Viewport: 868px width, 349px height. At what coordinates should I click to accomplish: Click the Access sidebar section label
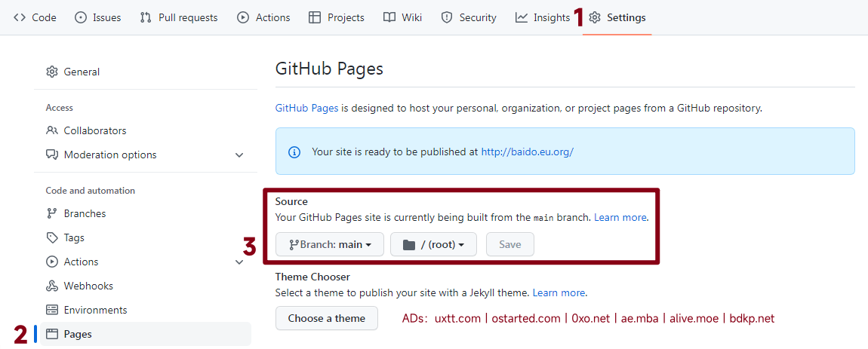click(x=59, y=108)
